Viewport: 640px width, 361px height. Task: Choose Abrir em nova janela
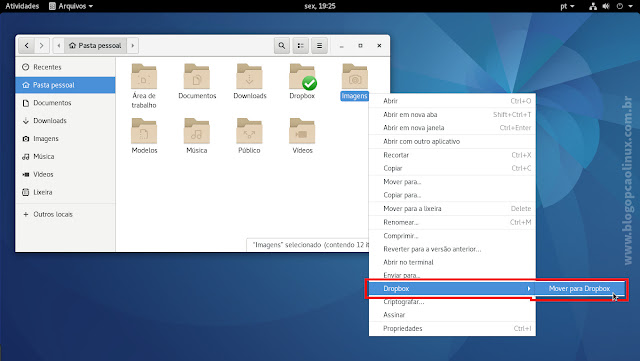coord(452,128)
